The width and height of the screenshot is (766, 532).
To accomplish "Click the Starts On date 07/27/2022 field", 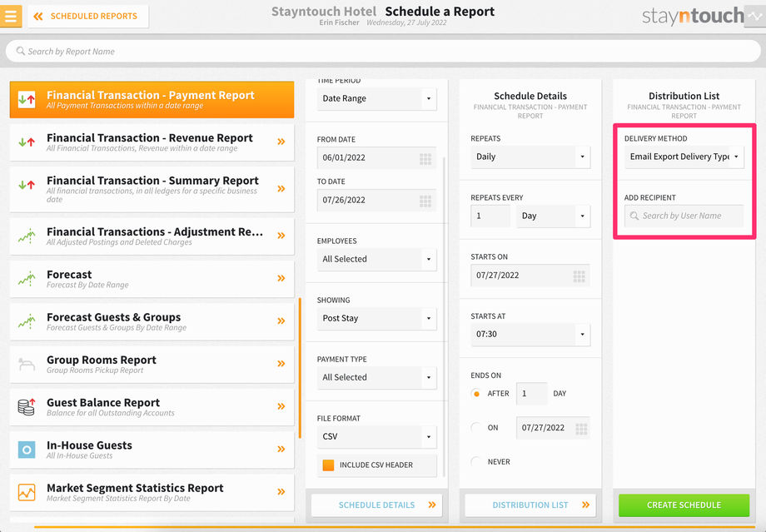I will pos(530,276).
